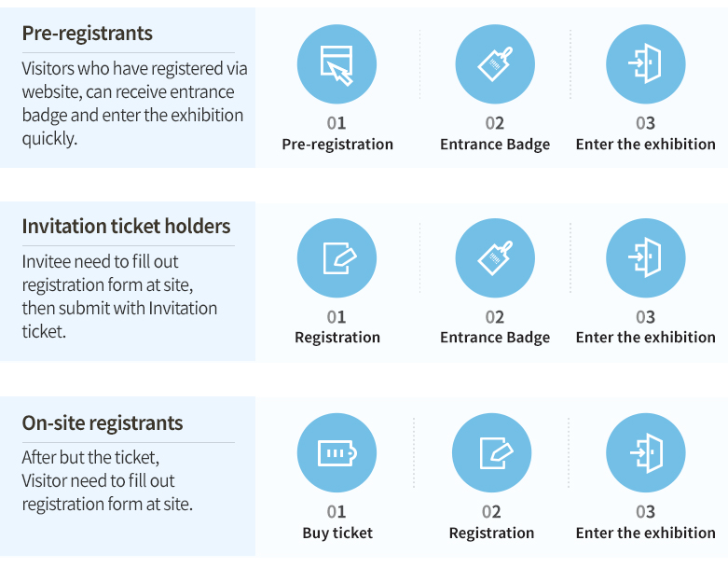This screenshot has height=582, width=728.
Task: Select the Buy ticket icon
Action: click(337, 453)
